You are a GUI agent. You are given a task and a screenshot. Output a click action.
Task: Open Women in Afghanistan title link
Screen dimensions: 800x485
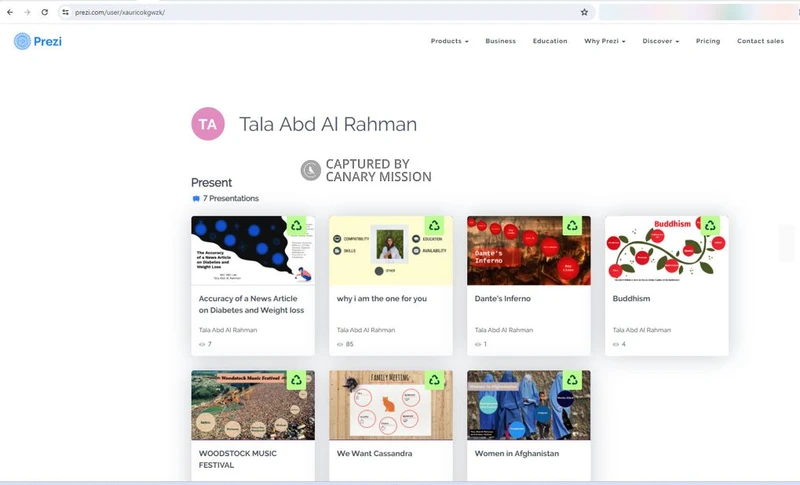coord(517,453)
